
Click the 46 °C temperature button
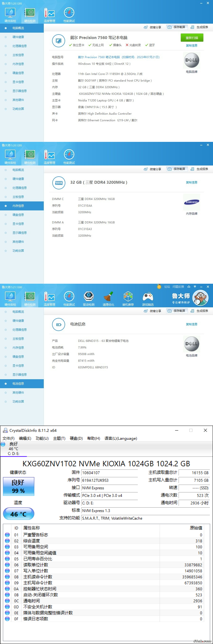point(18,514)
